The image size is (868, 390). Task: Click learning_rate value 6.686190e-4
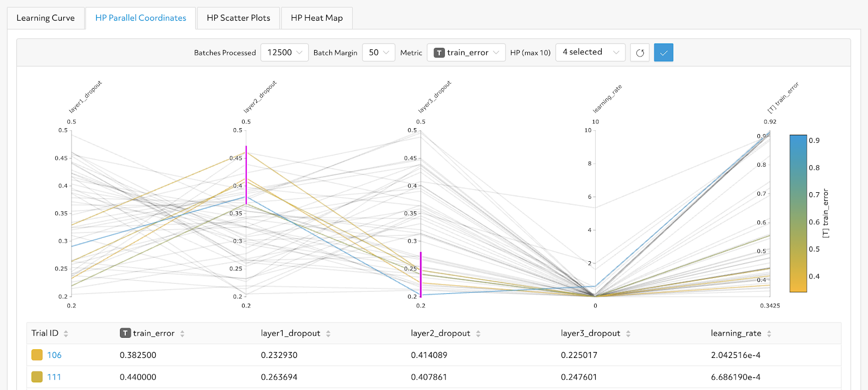736,377
